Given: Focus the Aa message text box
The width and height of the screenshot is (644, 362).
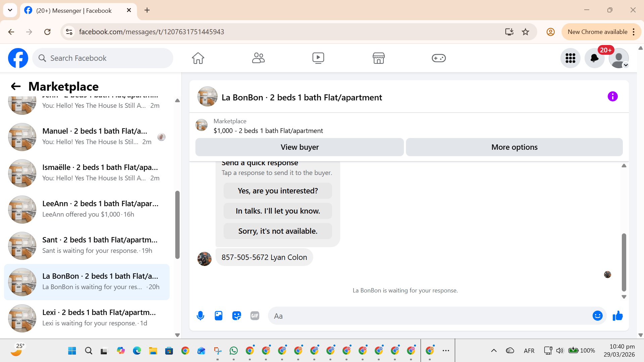Looking at the screenshot, I should coord(430,316).
